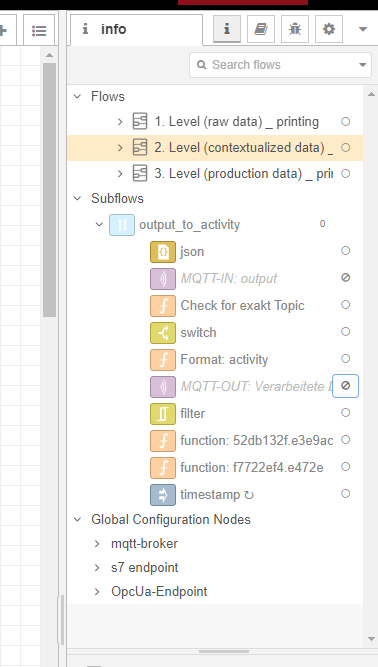
Task: Click the info tree scroll down arrow
Action: [x=371, y=639]
